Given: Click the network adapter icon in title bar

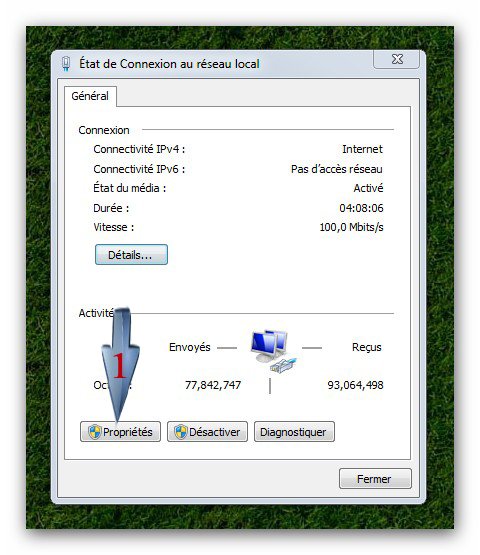Looking at the screenshot, I should pyautogui.click(x=66, y=64).
